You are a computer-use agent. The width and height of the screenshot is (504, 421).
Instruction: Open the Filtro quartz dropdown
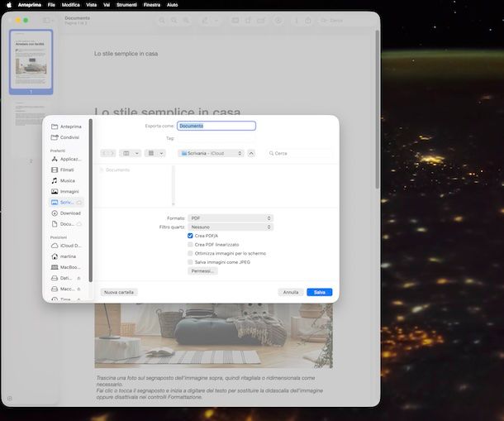tap(231, 227)
